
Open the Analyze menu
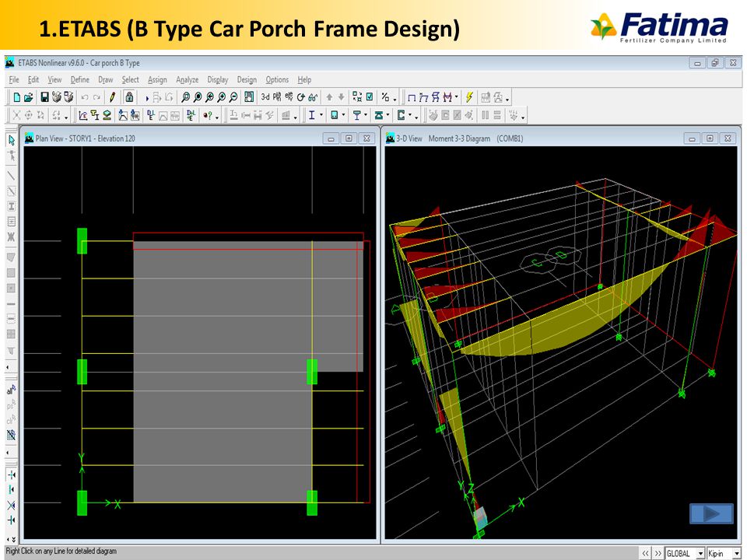pyautogui.click(x=188, y=79)
